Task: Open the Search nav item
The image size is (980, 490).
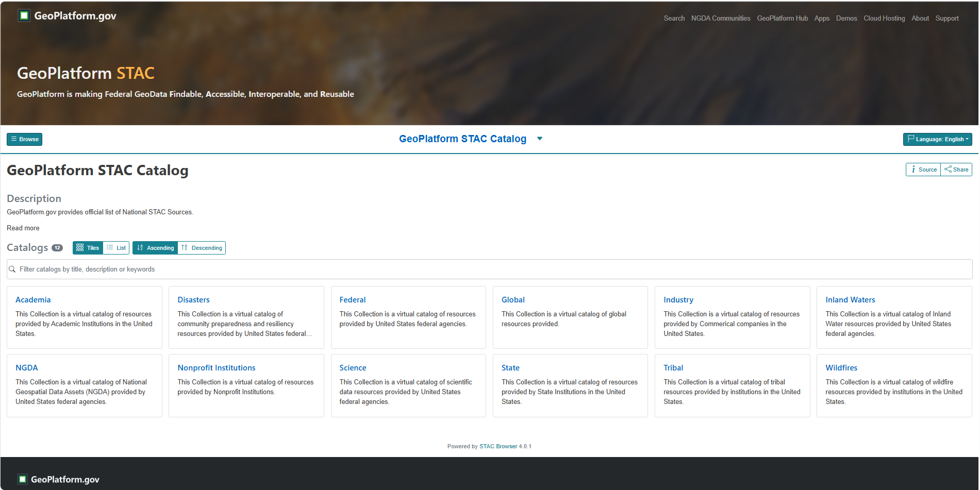Action: point(674,18)
